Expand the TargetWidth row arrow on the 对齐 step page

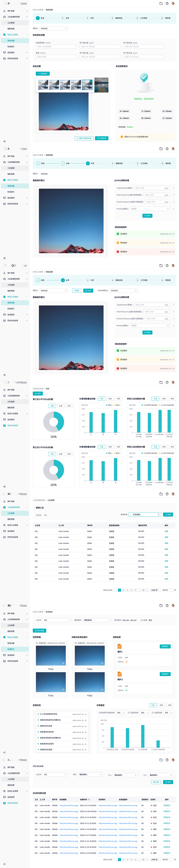174,188
